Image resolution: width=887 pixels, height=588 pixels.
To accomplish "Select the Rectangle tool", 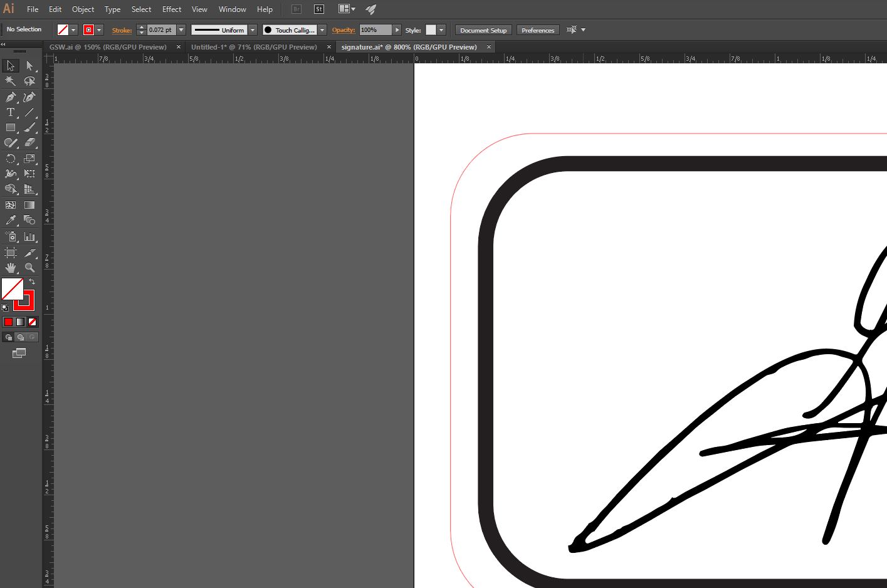I will 11,127.
